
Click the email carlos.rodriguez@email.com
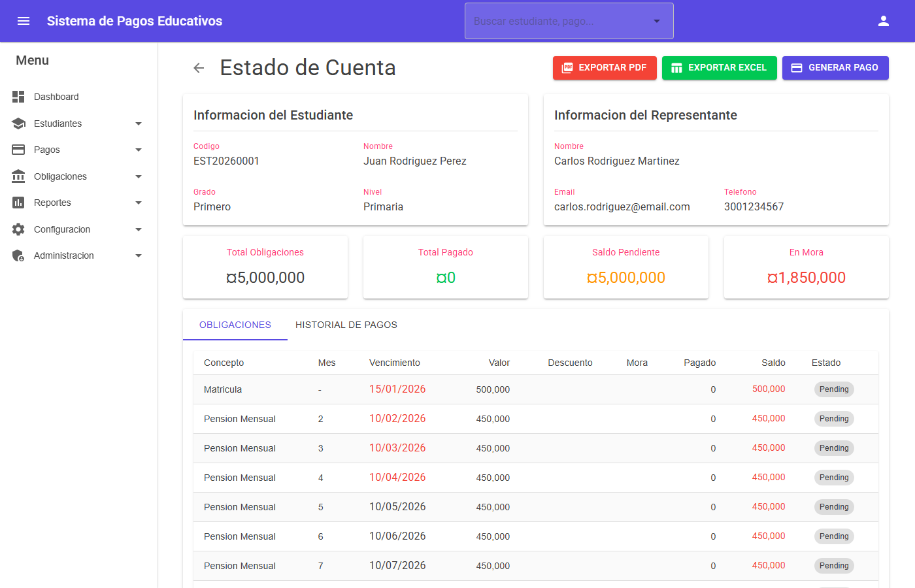pyautogui.click(x=622, y=206)
